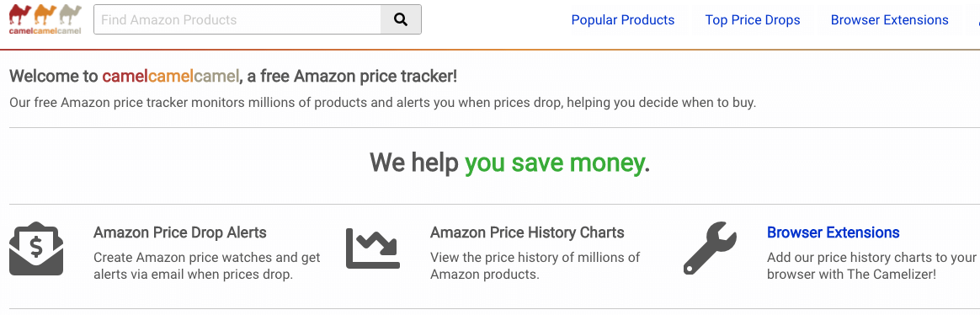The height and width of the screenshot is (315, 980).
Task: Select the Amazon Price Drop Alerts heading
Action: [x=180, y=232]
